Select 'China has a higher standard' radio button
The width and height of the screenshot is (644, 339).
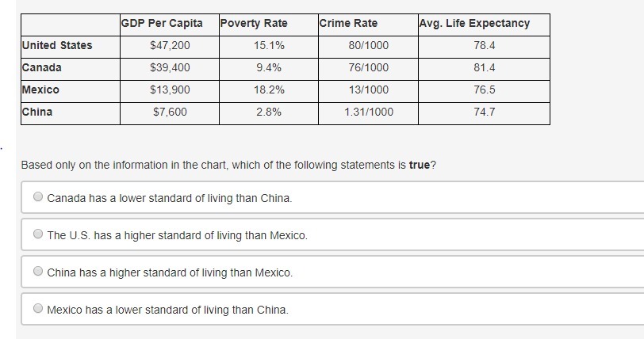tap(38, 272)
